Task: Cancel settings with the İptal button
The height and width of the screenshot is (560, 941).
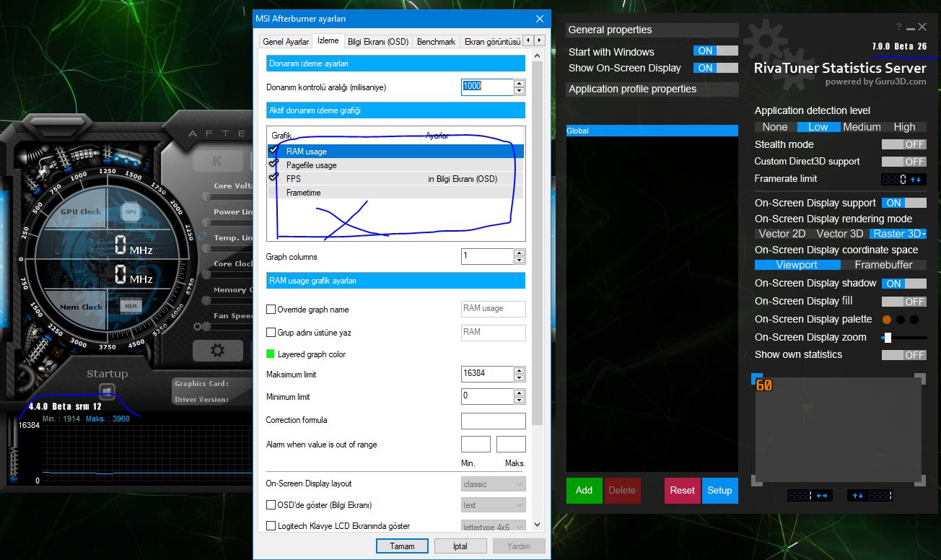Action: (460, 546)
